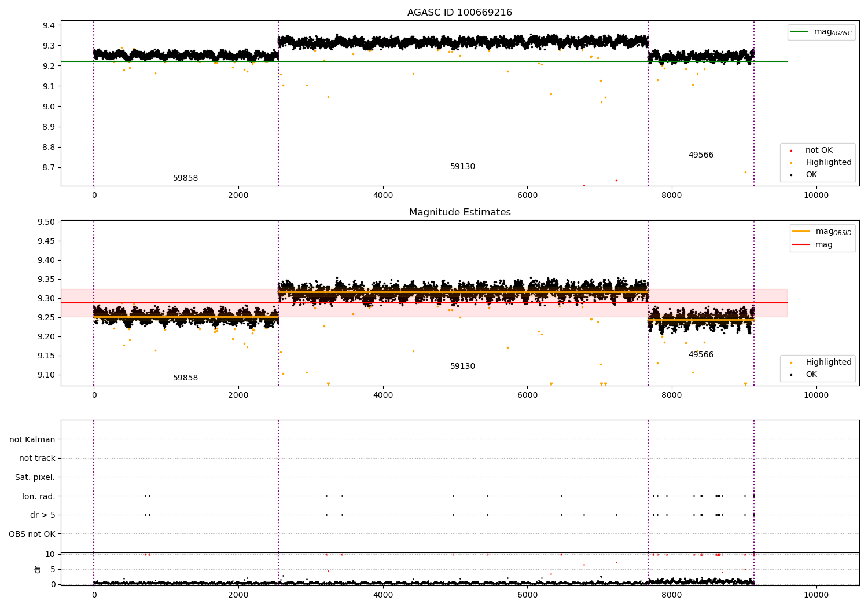
Task: Click the 2000 x-axis tick under top plot
Action: point(238,196)
